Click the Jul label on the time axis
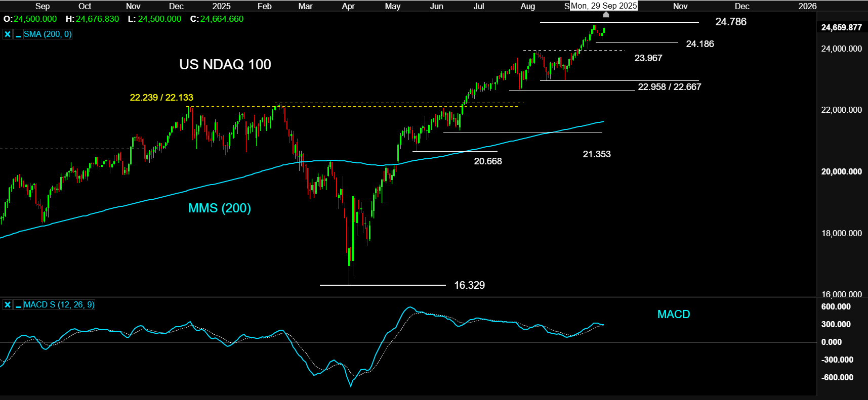This screenshot has width=868, height=400. (479, 6)
